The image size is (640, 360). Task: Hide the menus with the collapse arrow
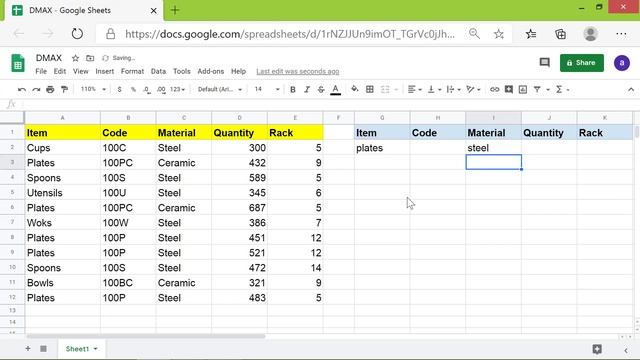coord(631,89)
